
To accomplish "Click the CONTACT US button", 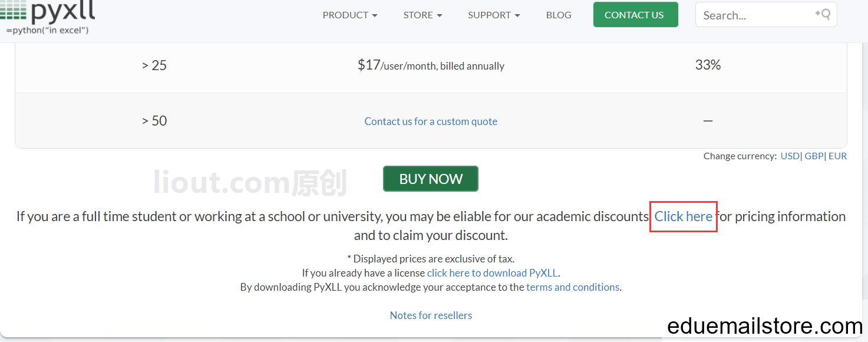I will [635, 15].
